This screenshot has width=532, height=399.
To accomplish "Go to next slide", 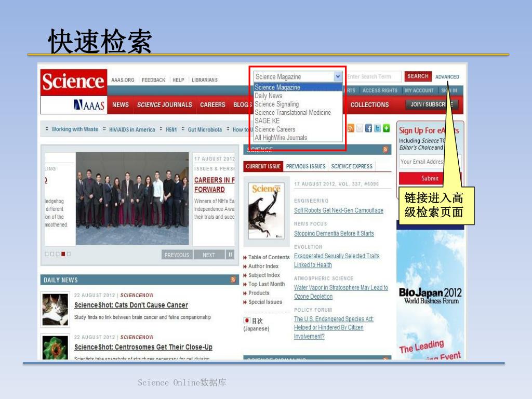I will (209, 255).
